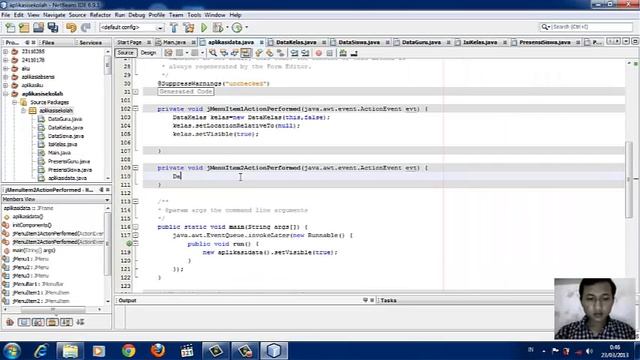Click the Uncomment editor toolbar icon
This screenshot has width=640, height=360.
tap(354, 53)
